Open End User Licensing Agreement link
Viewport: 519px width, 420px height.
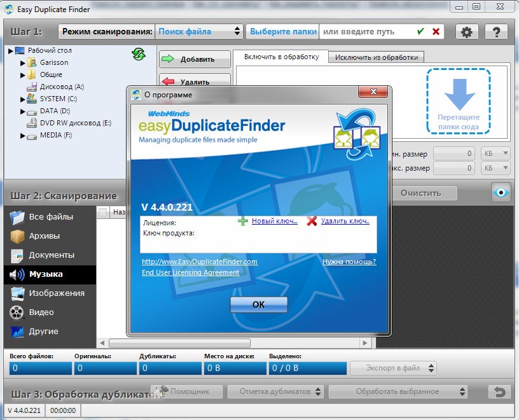click(190, 272)
